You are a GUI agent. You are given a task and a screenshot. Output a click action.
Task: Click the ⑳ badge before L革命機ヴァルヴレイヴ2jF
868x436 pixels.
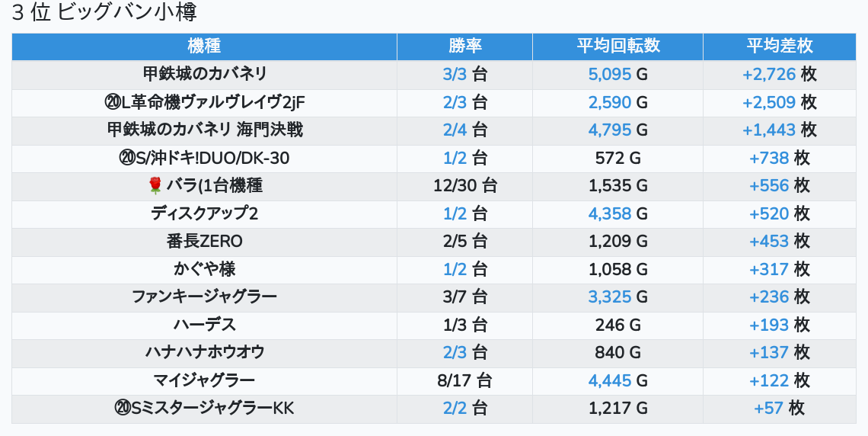(112, 102)
